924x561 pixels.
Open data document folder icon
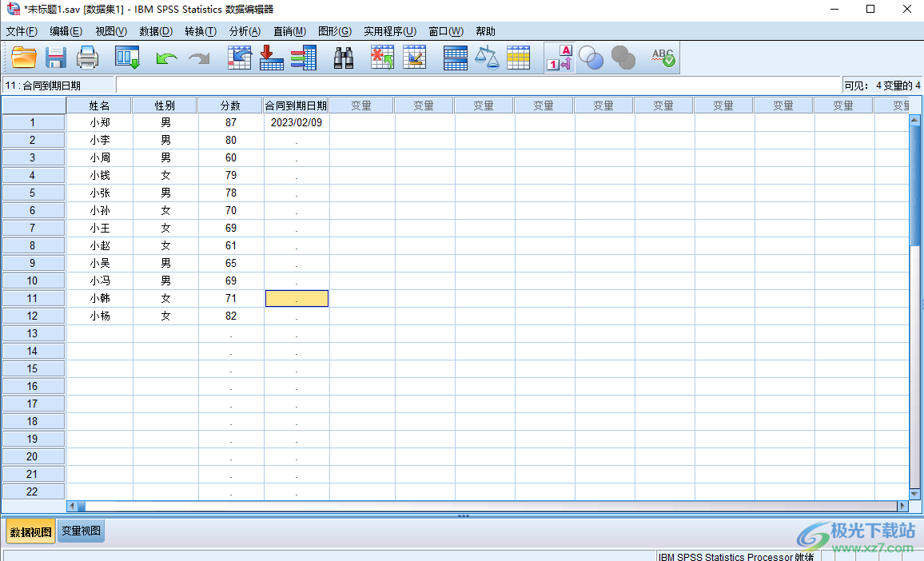24,58
